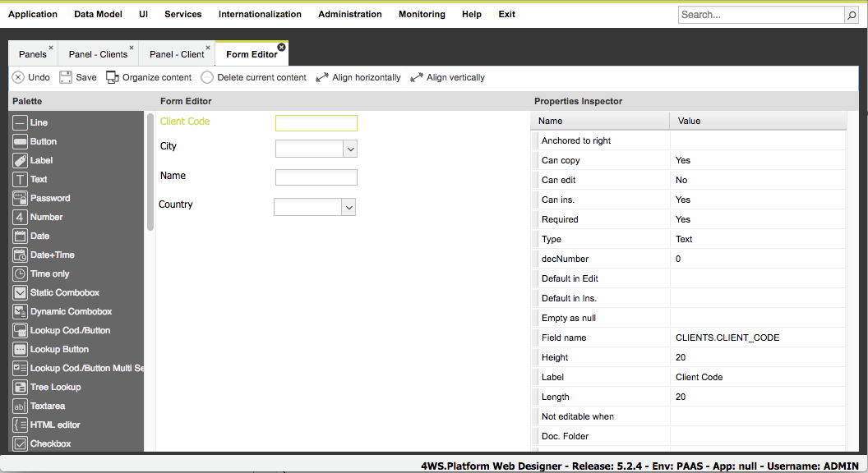
Task: Select the Empty as null property row
Action: [688, 318]
